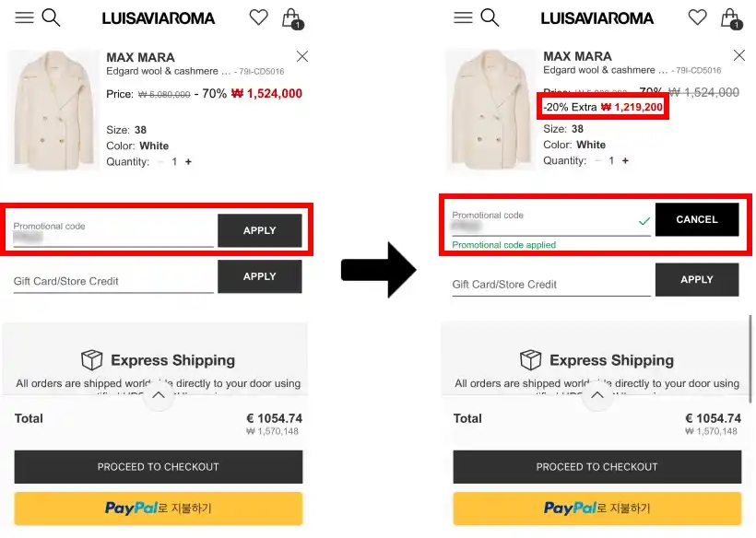
Task: Increase quantity with plus in right screenshot
Action: click(x=625, y=161)
